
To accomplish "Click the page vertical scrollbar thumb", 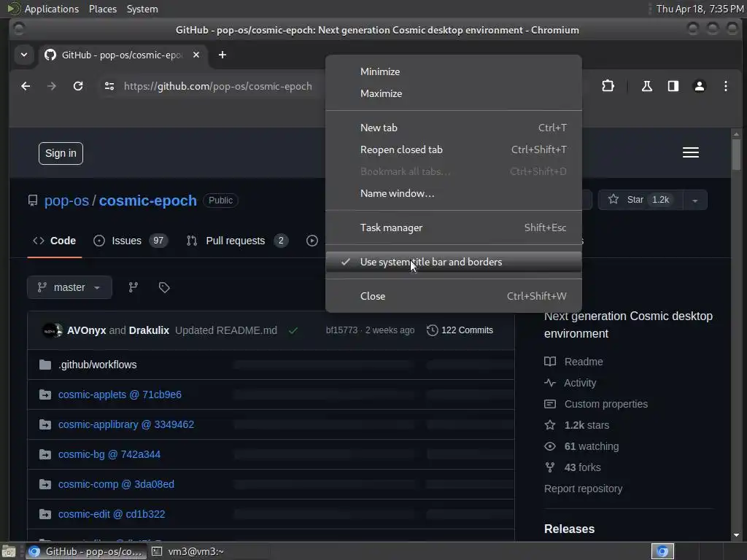I will click(x=737, y=155).
